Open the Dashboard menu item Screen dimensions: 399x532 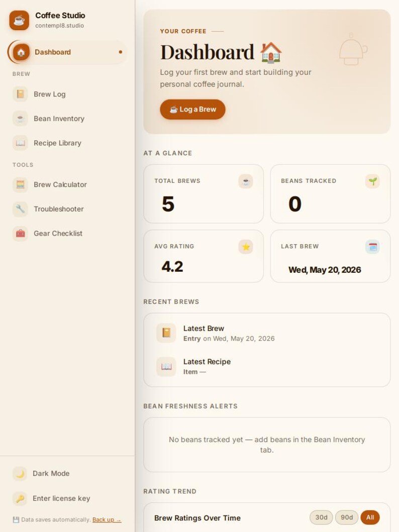click(67, 52)
